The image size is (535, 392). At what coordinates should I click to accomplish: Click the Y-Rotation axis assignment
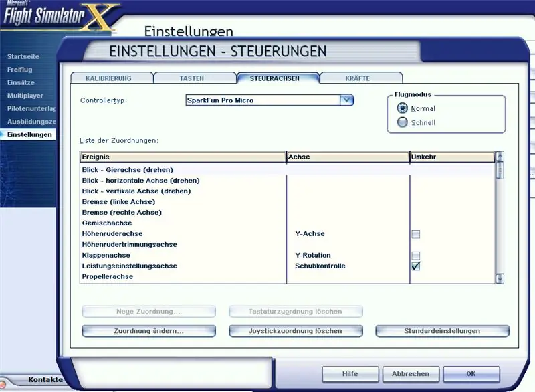click(313, 255)
